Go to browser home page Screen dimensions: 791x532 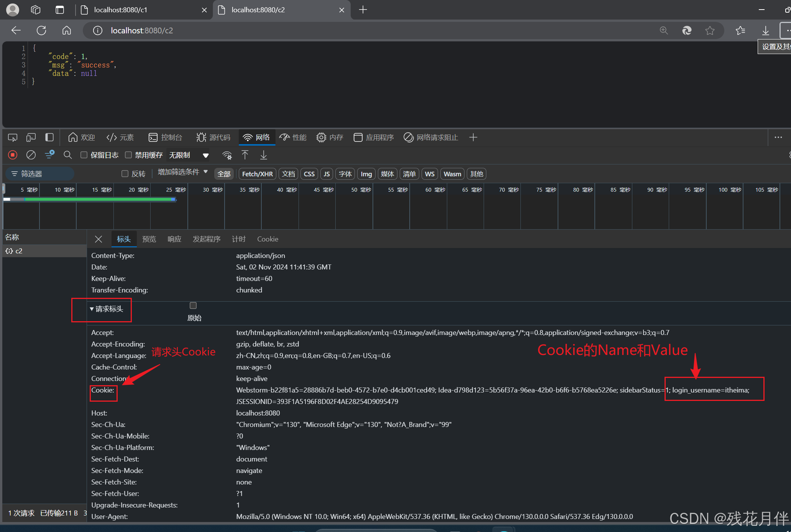pyautogui.click(x=67, y=30)
